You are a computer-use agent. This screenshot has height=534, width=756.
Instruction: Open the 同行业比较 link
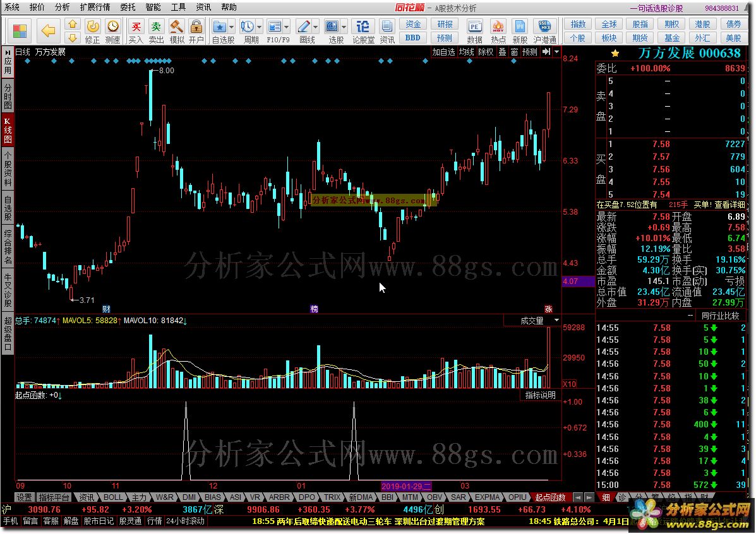pos(721,316)
